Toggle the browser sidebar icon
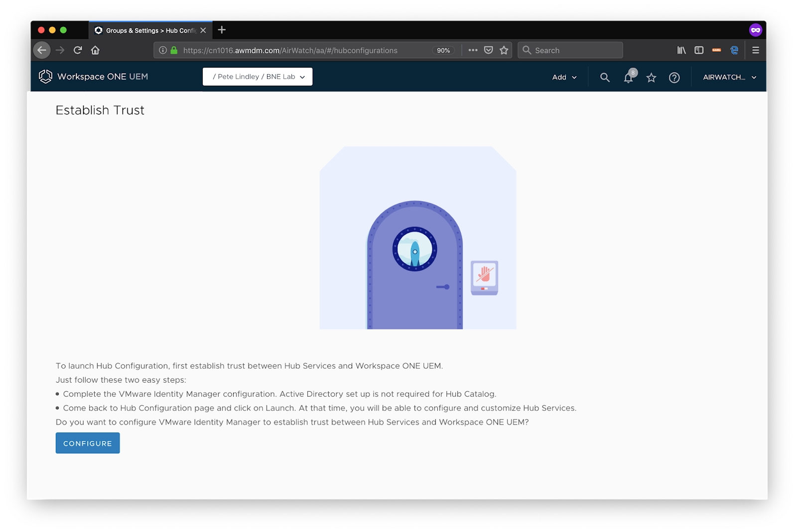797x532 pixels. coord(699,50)
